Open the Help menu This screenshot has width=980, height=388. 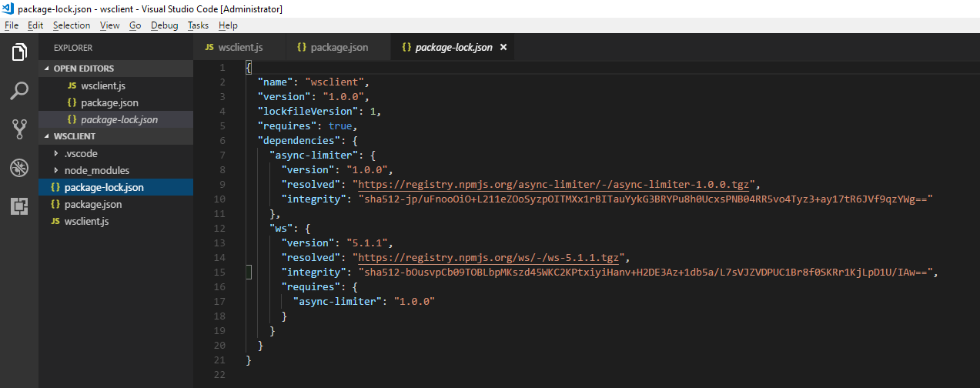pos(228,25)
